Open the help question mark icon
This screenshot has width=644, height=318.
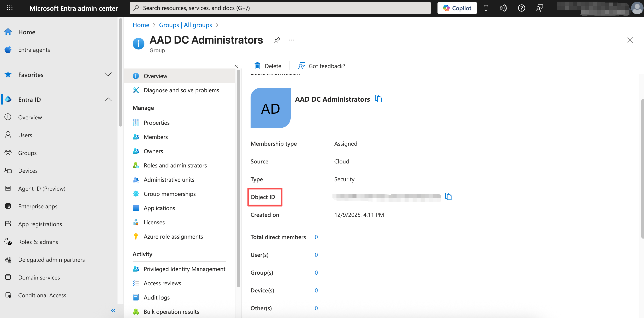tap(521, 8)
